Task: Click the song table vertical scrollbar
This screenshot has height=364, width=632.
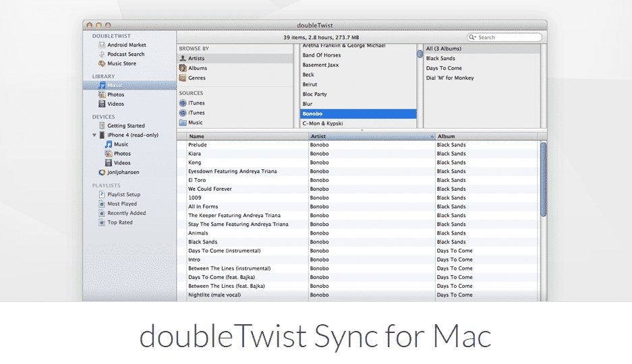Action: 544,179
